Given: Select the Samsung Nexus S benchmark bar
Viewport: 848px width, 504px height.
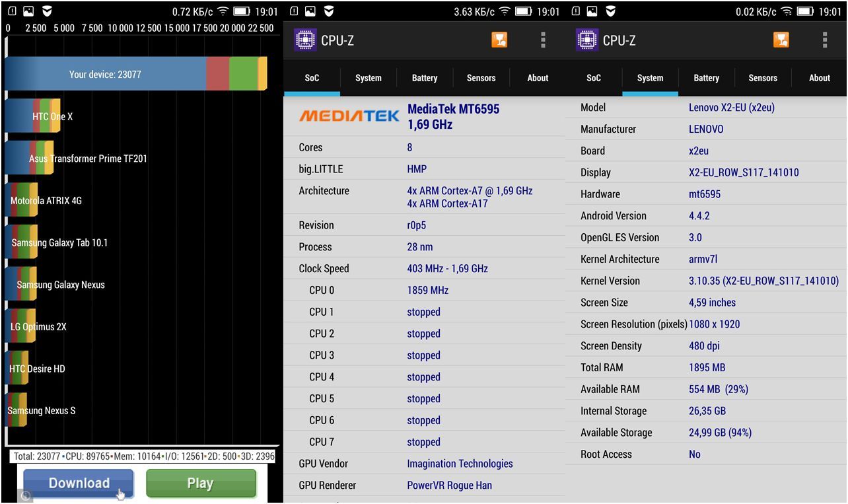Looking at the screenshot, I should click(x=17, y=410).
